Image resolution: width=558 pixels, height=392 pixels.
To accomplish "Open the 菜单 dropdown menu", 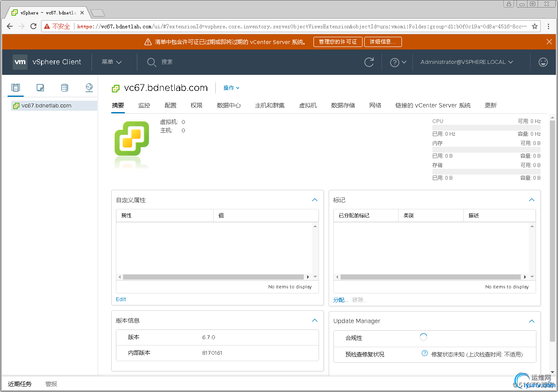I will click(112, 62).
